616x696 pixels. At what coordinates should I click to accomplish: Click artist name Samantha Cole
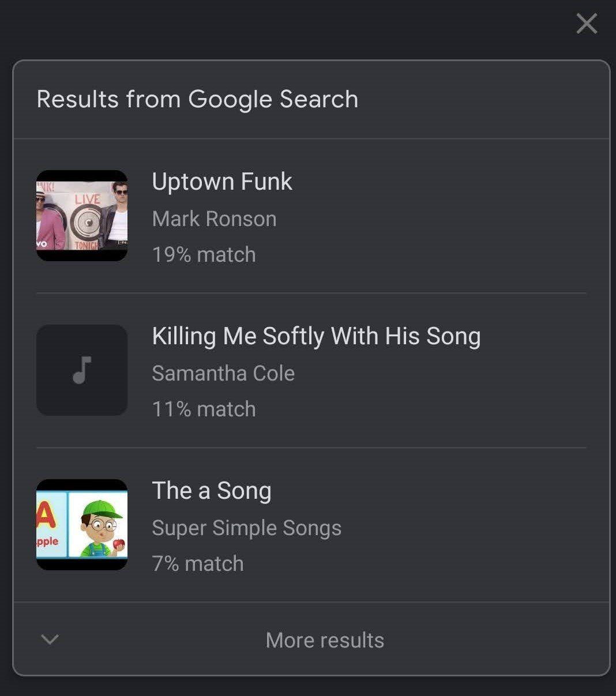pyautogui.click(x=223, y=374)
